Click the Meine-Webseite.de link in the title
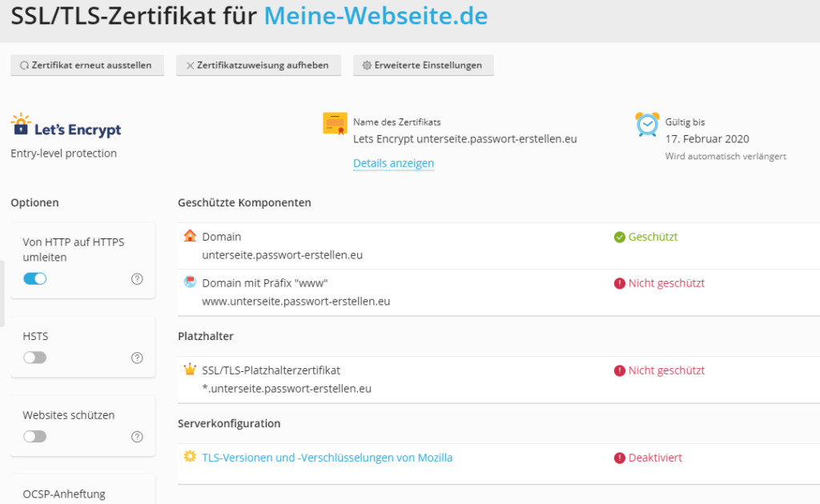This screenshot has width=820, height=504. pos(376,16)
